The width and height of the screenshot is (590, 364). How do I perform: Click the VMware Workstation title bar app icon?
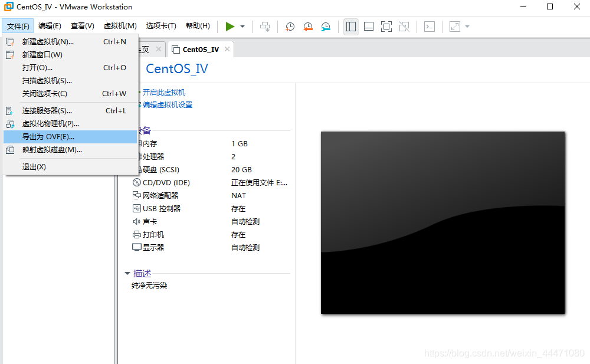(8, 6)
